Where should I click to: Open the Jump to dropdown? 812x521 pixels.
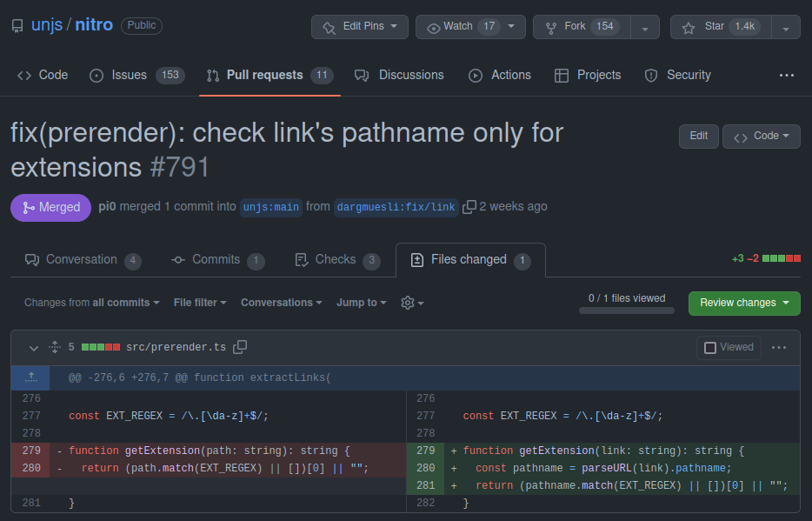coord(362,303)
